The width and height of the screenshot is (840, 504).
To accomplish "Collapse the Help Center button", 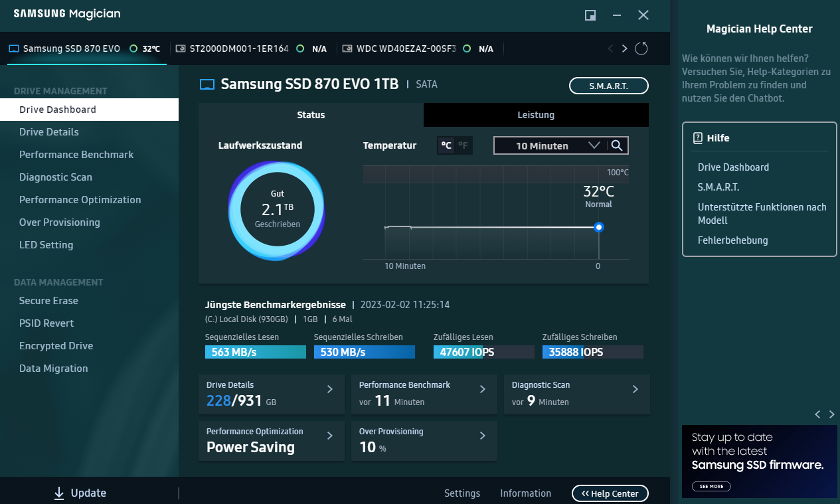I will (610, 493).
